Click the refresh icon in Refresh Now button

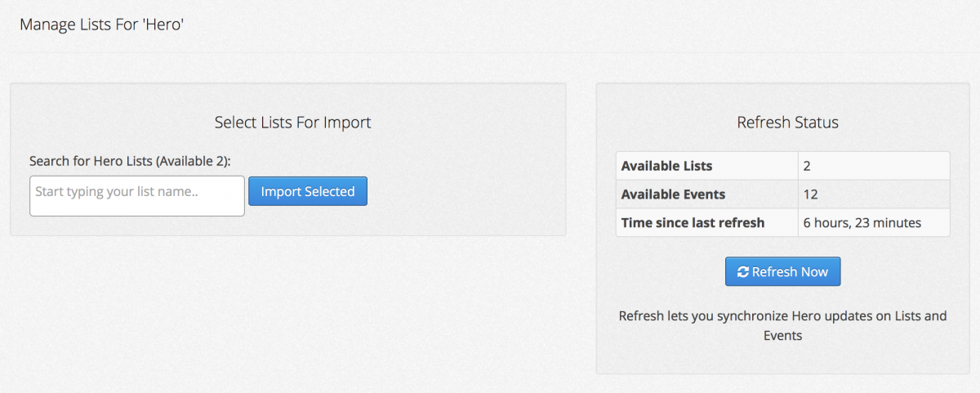(x=742, y=272)
